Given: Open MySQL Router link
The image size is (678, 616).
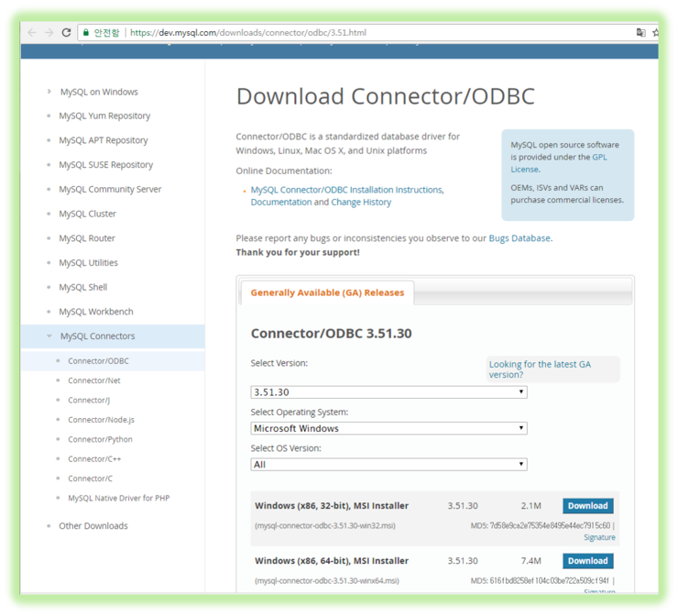Looking at the screenshot, I should point(87,238).
